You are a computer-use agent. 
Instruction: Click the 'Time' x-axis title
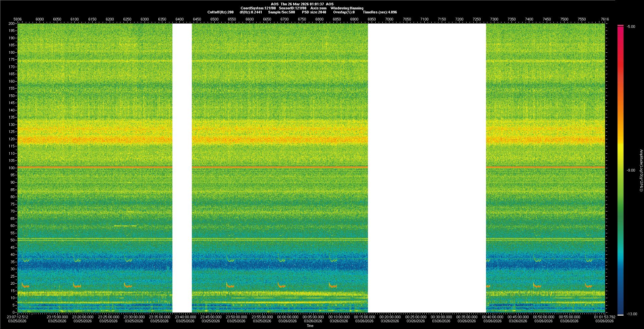[x=310, y=326]
